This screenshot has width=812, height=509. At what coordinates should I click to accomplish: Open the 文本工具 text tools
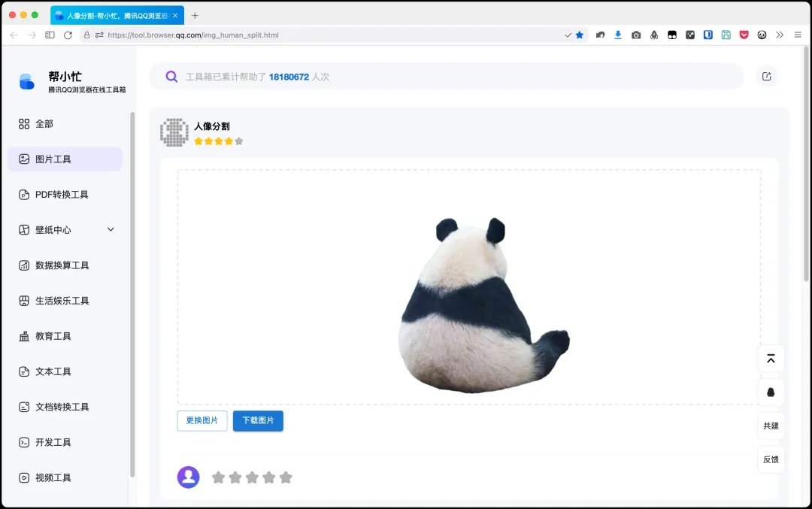(56, 371)
